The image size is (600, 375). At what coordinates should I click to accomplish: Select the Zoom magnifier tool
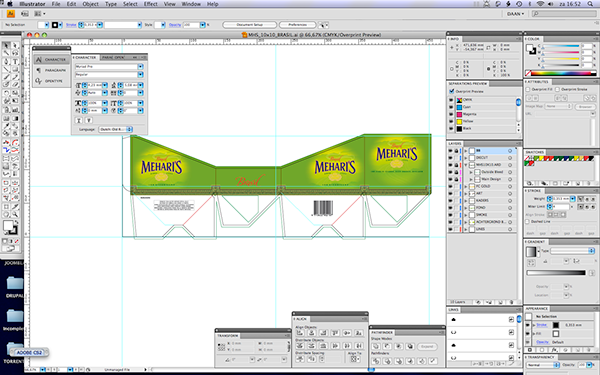15,215
